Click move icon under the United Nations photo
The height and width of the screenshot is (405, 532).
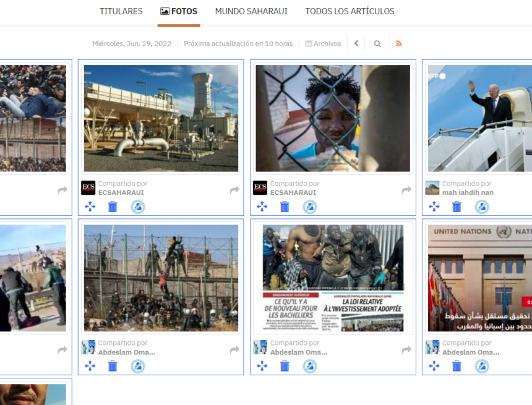coord(434,366)
